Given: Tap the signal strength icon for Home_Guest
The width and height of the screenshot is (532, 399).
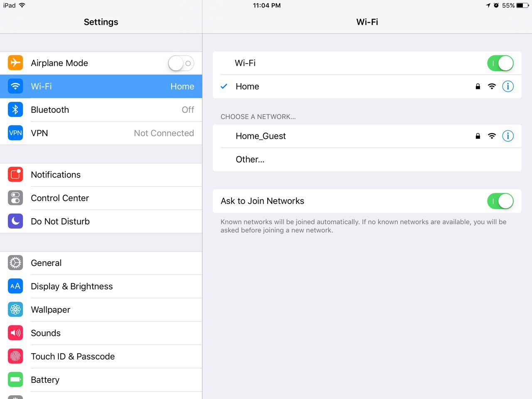Looking at the screenshot, I should (492, 136).
